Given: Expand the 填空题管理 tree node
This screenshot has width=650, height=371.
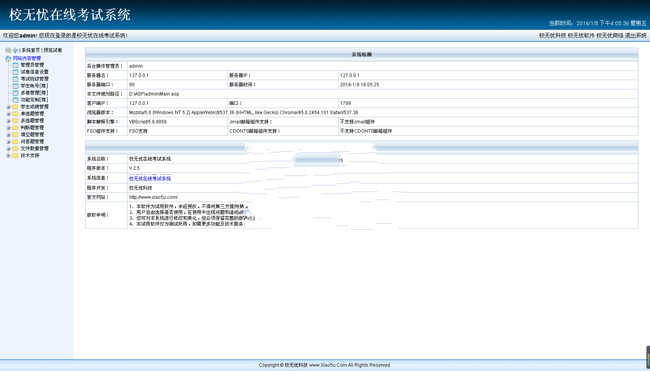Looking at the screenshot, I should click(8, 135).
